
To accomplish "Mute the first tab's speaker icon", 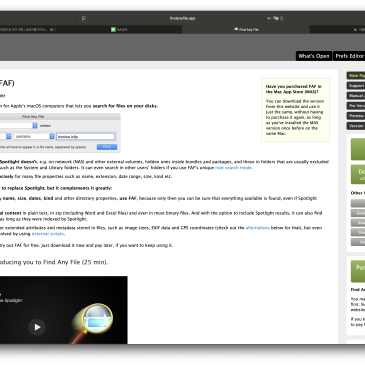I will (x=52, y=29).
